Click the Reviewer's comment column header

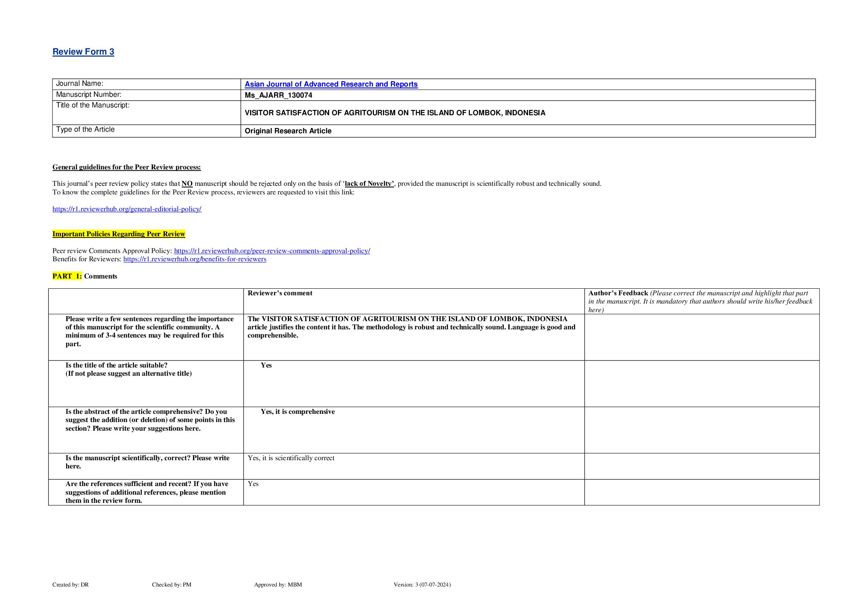pyautogui.click(x=280, y=293)
